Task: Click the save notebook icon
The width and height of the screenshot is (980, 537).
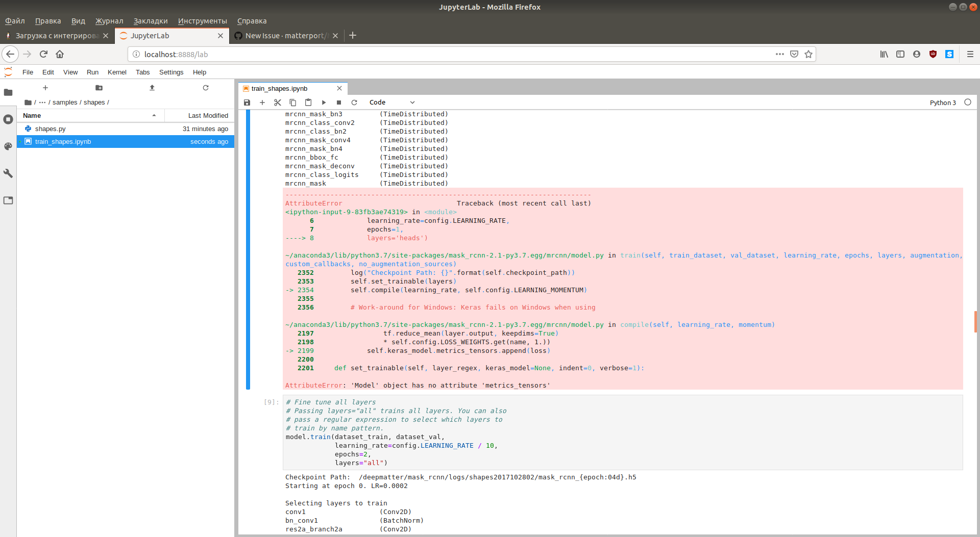Action: pyautogui.click(x=247, y=103)
